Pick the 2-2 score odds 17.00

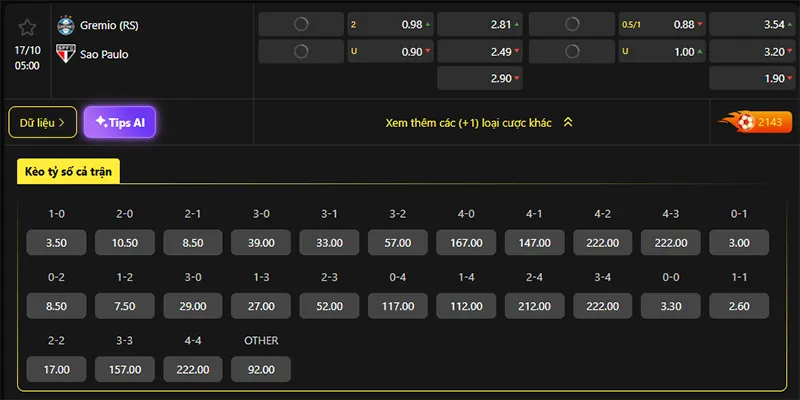[x=59, y=368]
